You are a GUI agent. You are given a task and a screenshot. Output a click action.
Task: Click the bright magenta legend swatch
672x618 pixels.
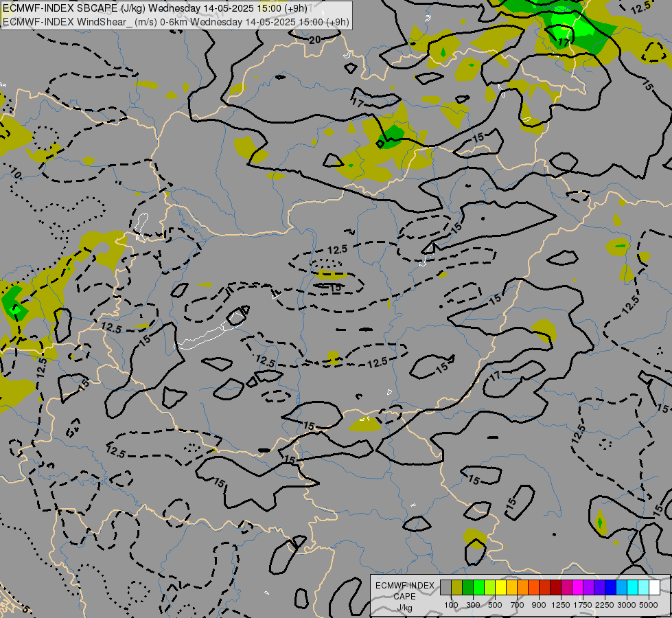pyautogui.click(x=578, y=587)
